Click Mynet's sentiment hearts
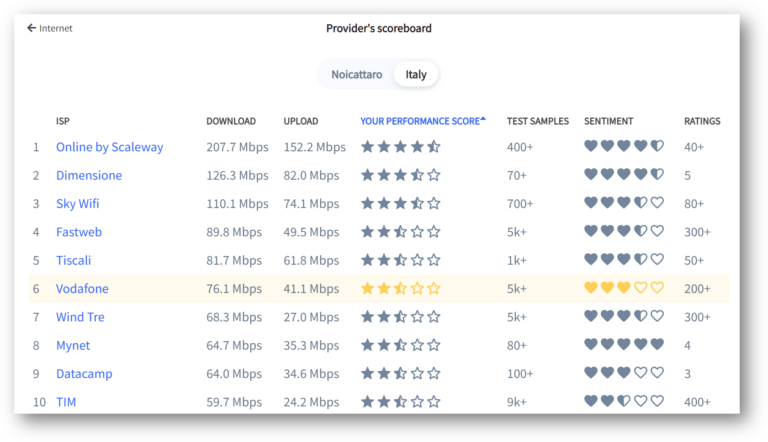The width and height of the screenshot is (768, 442). (624, 346)
